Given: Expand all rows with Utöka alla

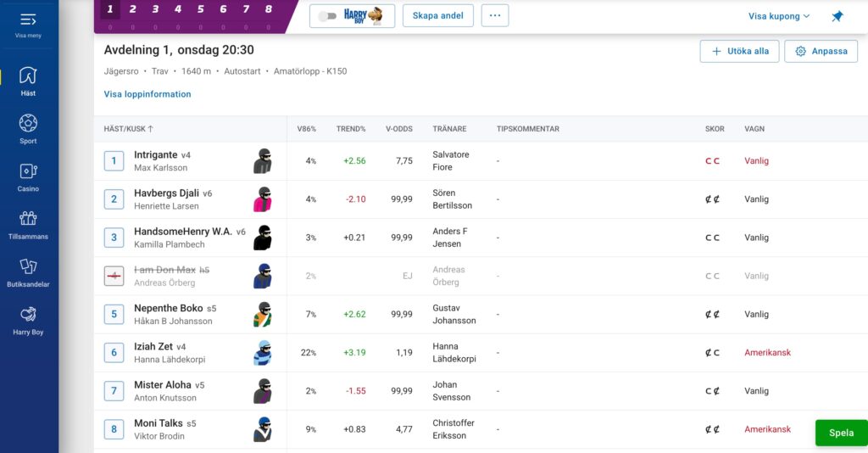Looking at the screenshot, I should coord(739,51).
